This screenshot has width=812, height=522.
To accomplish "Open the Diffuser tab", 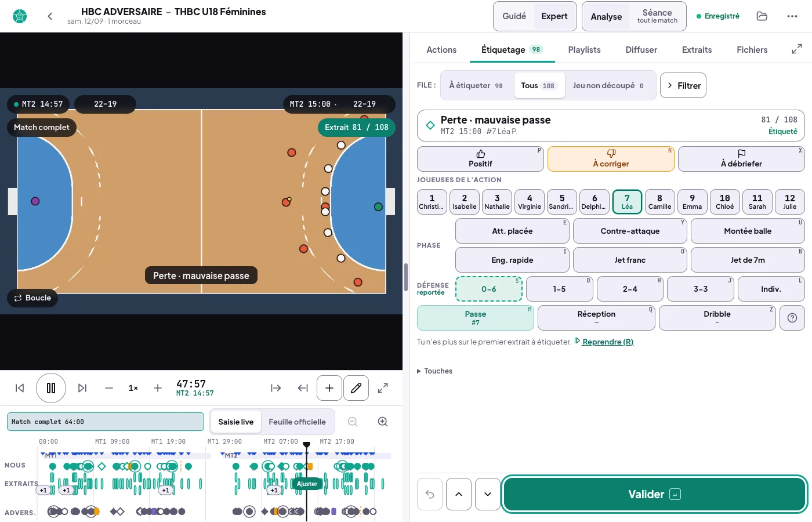I will (641, 50).
